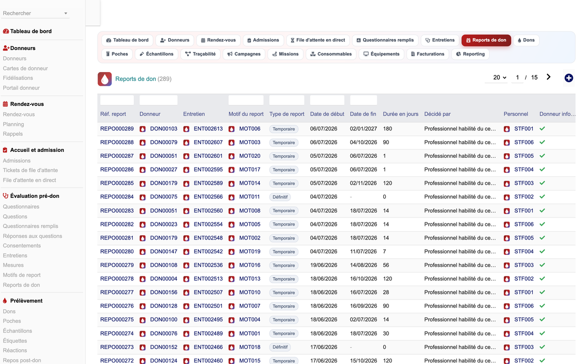
Task: Click motif icon beside MOT020
Action: tap(232, 156)
